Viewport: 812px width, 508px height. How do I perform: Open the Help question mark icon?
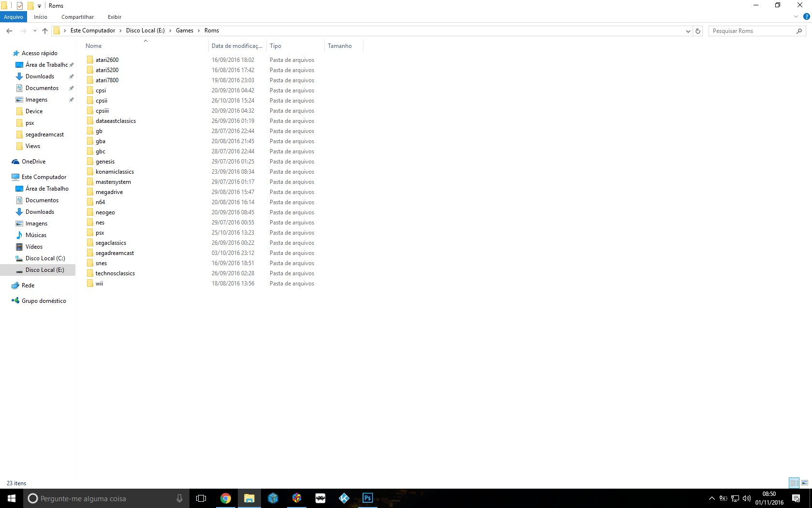click(806, 16)
